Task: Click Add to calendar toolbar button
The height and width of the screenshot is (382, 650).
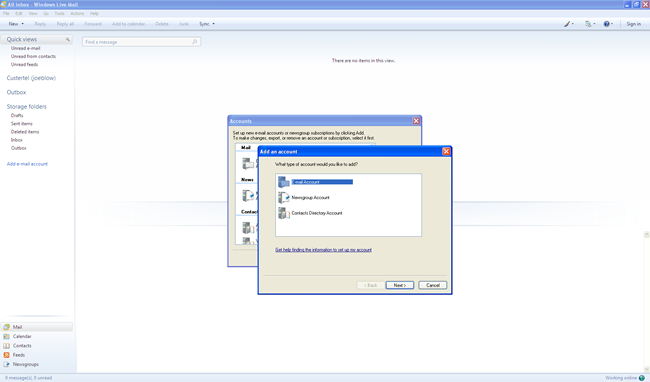Action: pos(129,24)
